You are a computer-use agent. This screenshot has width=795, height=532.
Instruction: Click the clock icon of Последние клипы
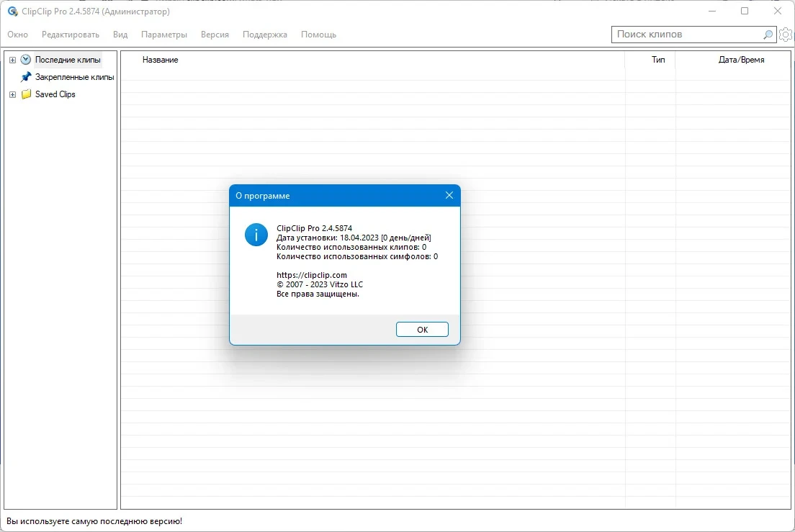pos(26,60)
